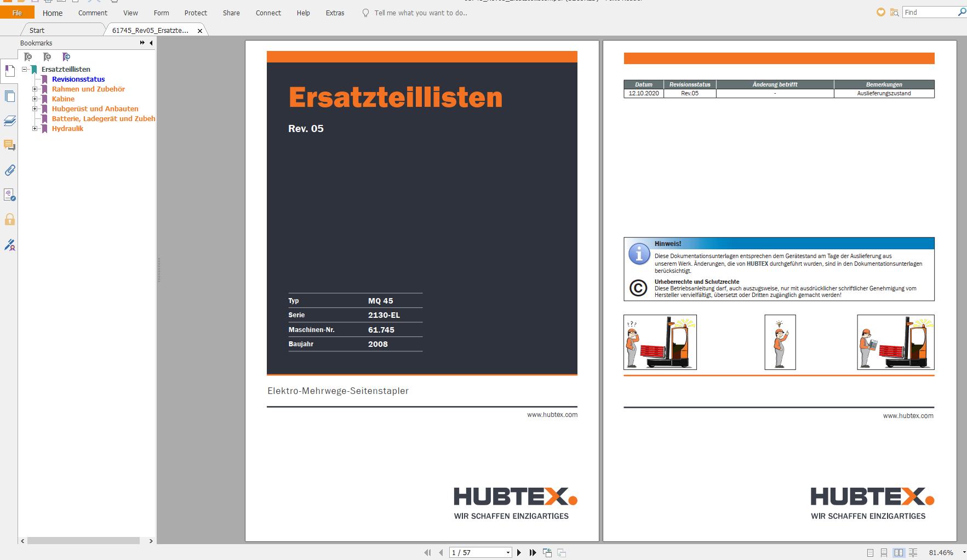Expand the Hydraulik bookmark node
Viewport: 967px width, 560px height.
35,128
